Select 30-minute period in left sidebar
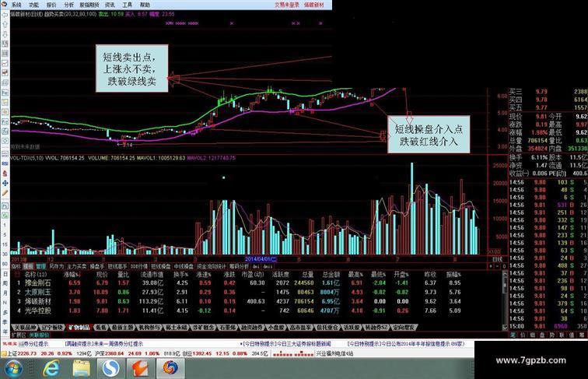 tap(5, 254)
